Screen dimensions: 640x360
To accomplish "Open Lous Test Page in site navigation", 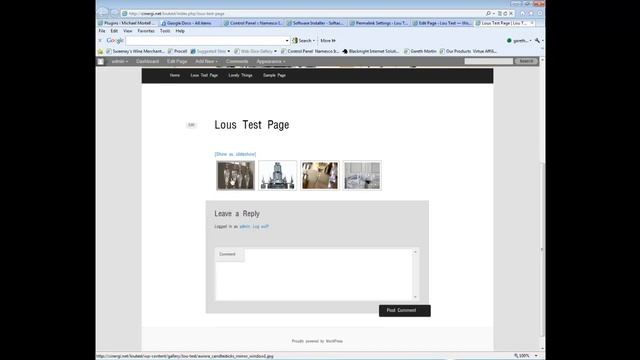I will point(204,76).
